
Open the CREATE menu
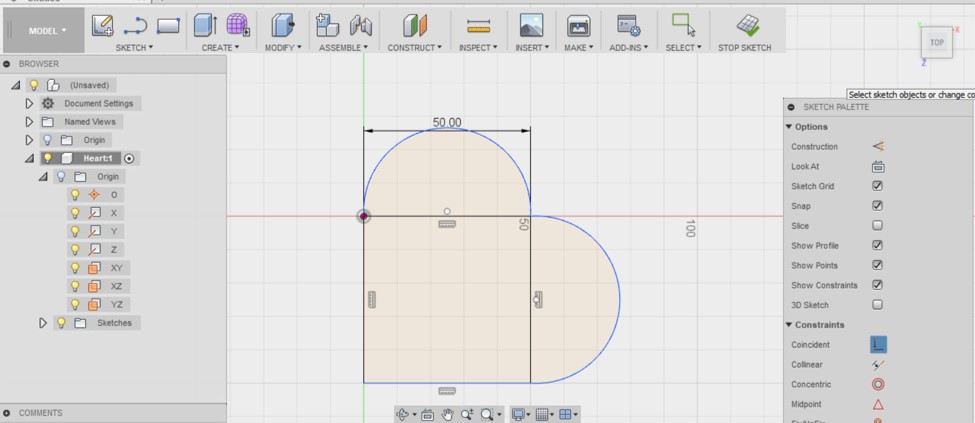click(221, 47)
